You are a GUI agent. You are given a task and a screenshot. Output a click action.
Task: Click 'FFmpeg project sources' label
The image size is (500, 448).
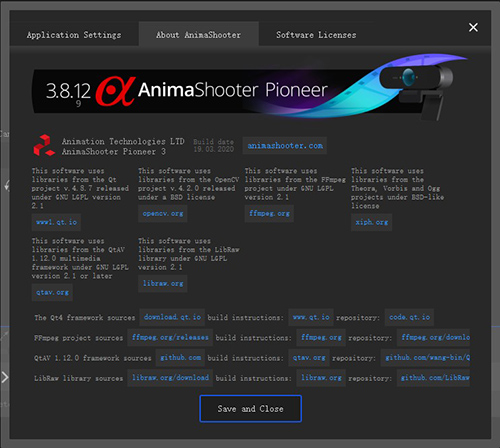tap(79, 338)
